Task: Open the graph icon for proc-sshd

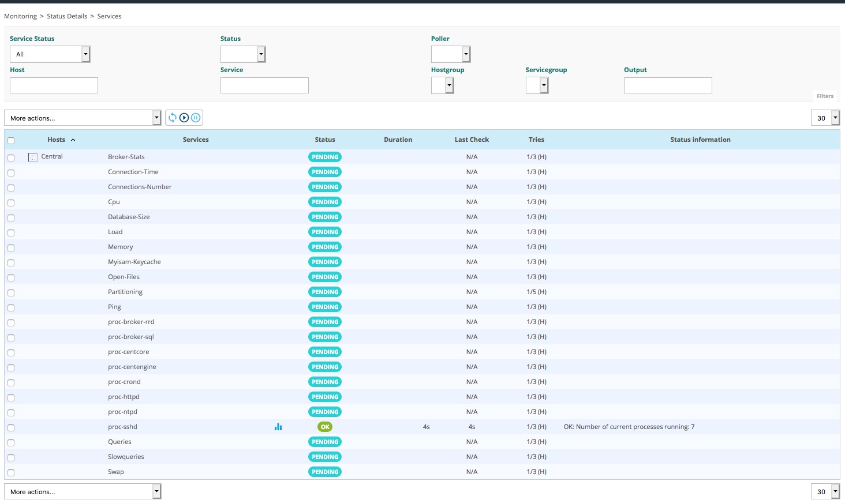Action: (x=278, y=427)
